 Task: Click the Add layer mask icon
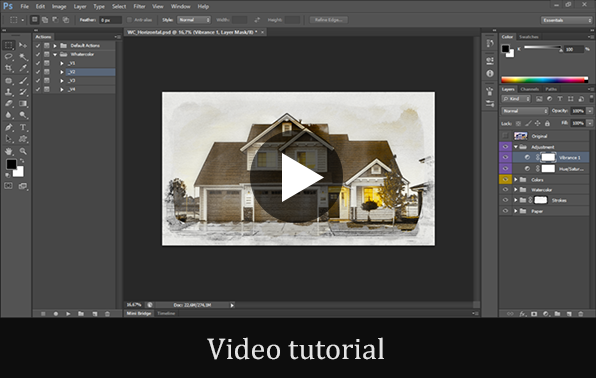pos(534,314)
